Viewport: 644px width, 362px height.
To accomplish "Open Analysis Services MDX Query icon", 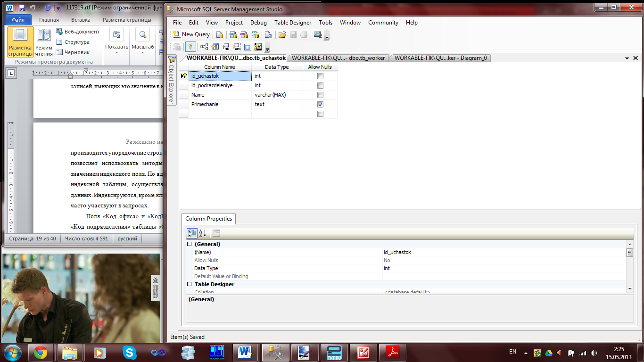I will point(233,34).
